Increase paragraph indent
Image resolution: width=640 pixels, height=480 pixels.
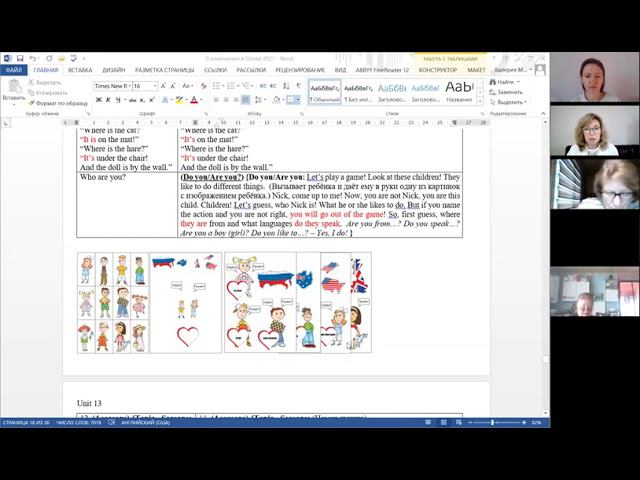(273, 86)
